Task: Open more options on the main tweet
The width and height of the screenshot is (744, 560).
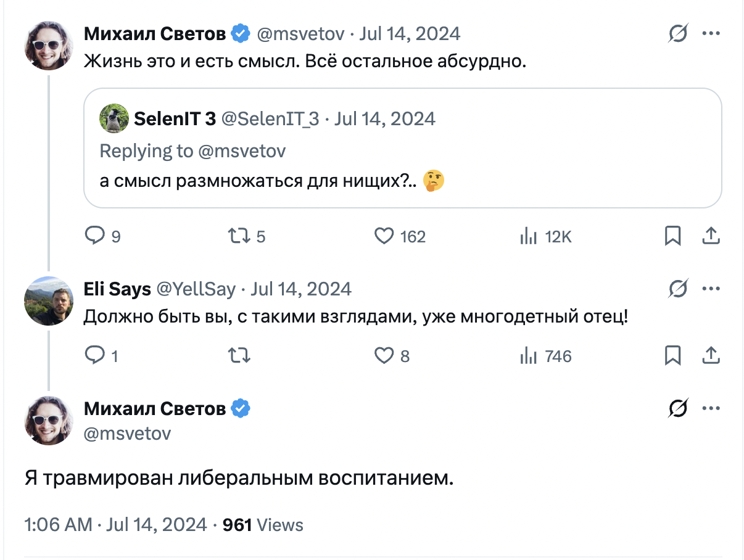Action: coord(711,408)
